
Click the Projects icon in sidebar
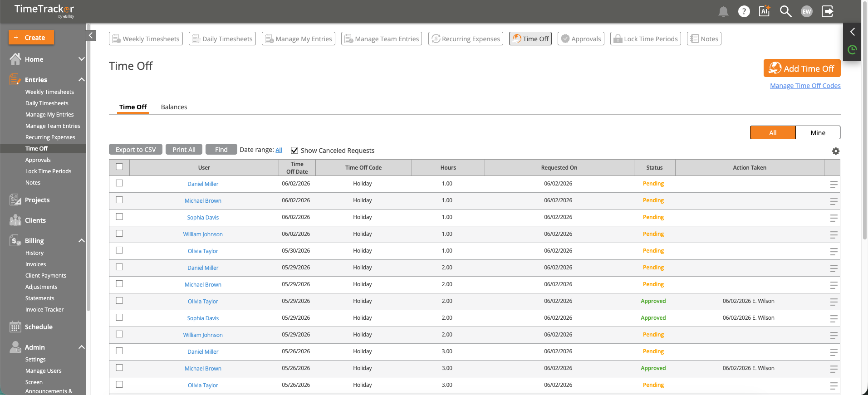point(15,200)
